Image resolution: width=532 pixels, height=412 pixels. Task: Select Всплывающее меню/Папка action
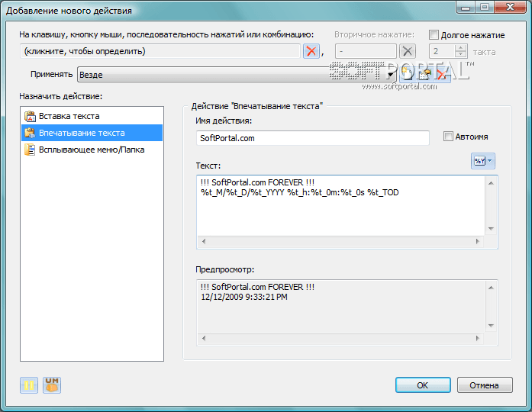(92, 150)
